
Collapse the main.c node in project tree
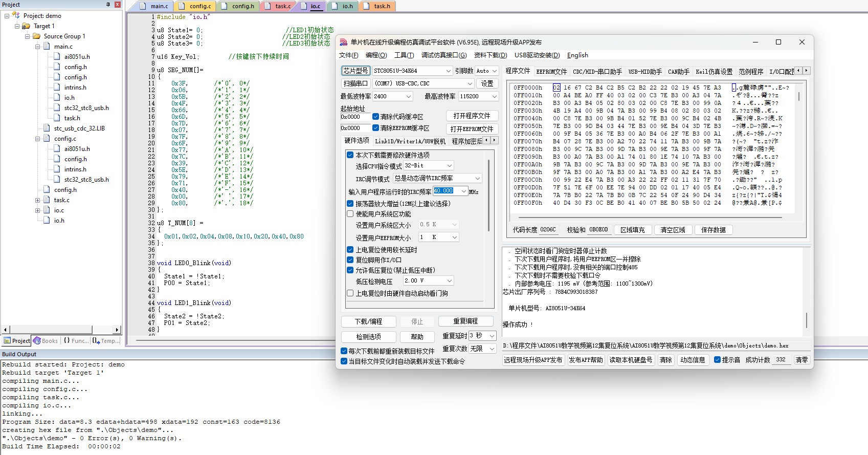click(x=37, y=47)
